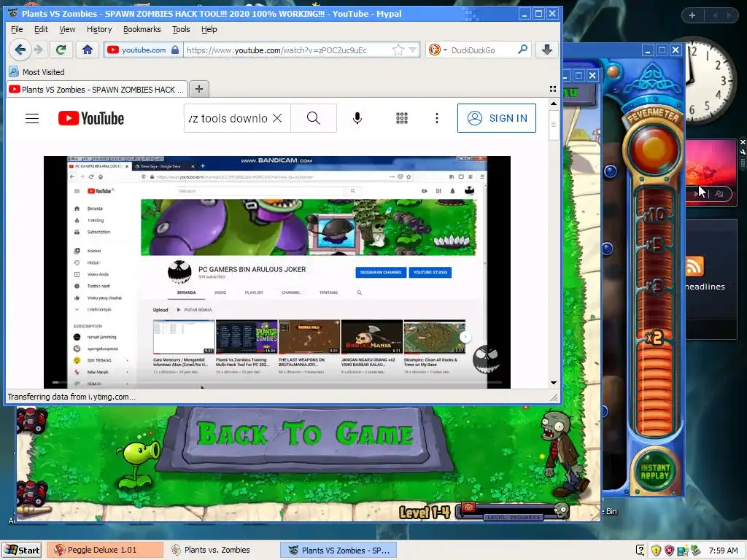Clear YouTube search text with X
747x560 pixels.
click(277, 118)
